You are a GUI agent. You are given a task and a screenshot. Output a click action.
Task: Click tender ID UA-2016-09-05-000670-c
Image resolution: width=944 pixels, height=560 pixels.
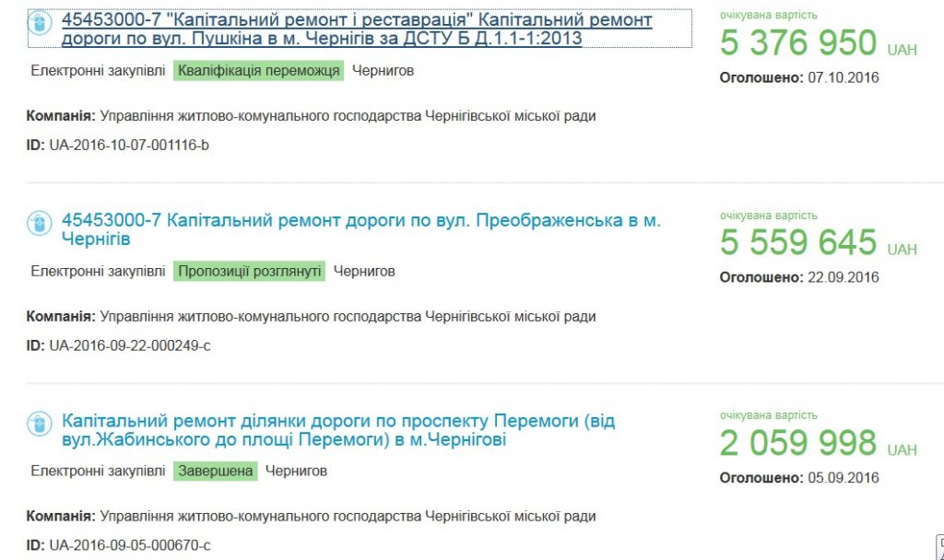click(x=129, y=545)
